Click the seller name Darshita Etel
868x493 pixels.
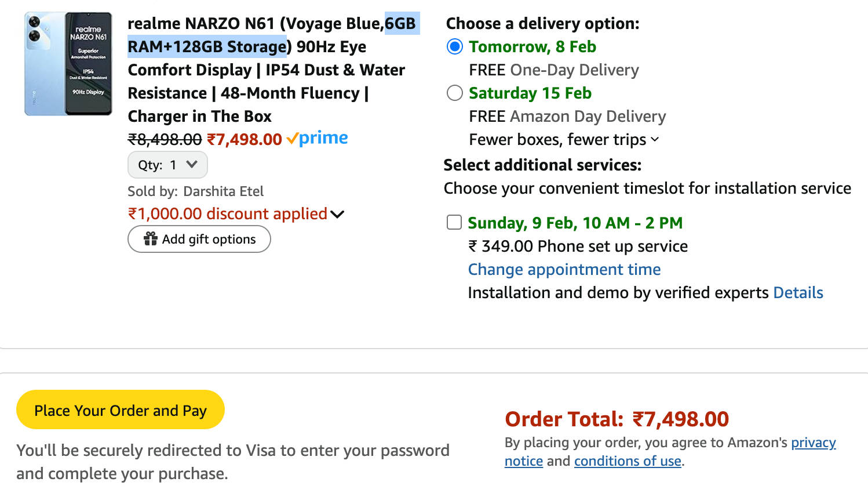(x=223, y=191)
